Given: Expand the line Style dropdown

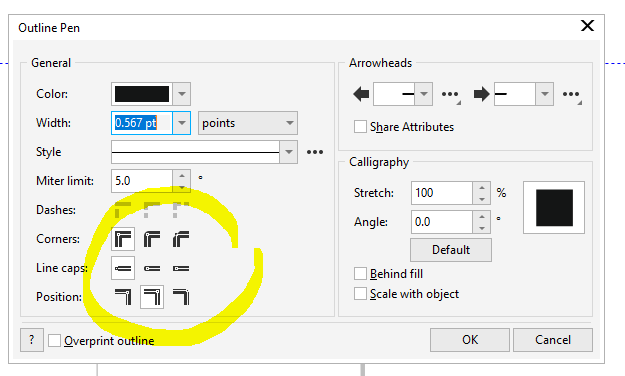Looking at the screenshot, I should point(289,152).
